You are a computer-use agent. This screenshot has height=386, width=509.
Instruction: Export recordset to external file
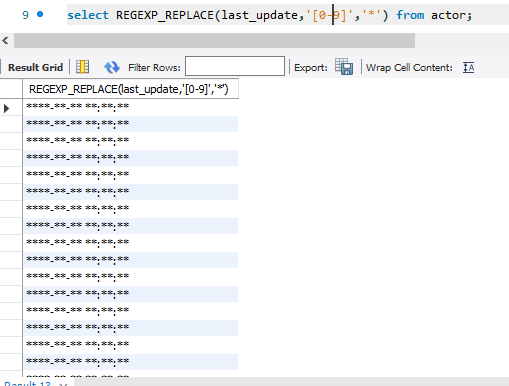[344, 66]
